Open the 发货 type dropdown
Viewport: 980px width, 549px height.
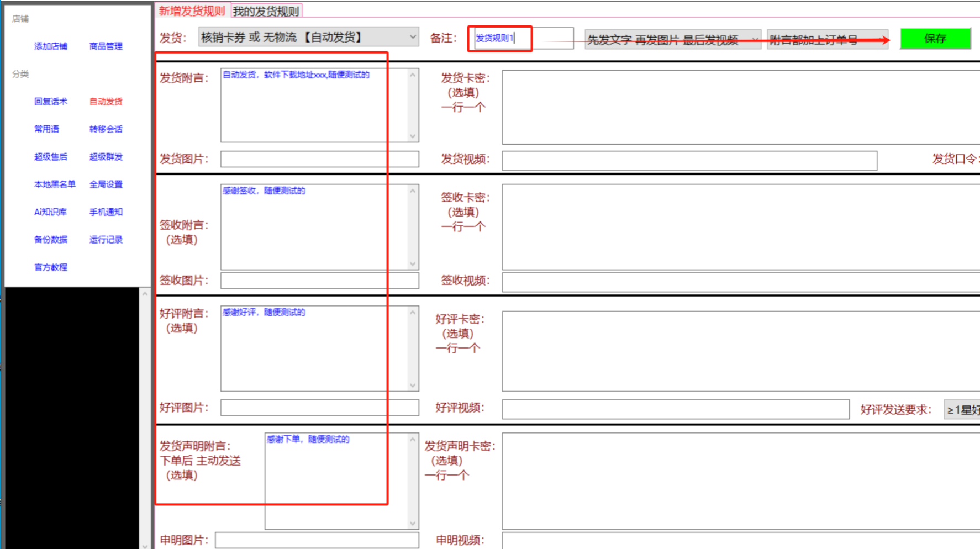(x=308, y=38)
